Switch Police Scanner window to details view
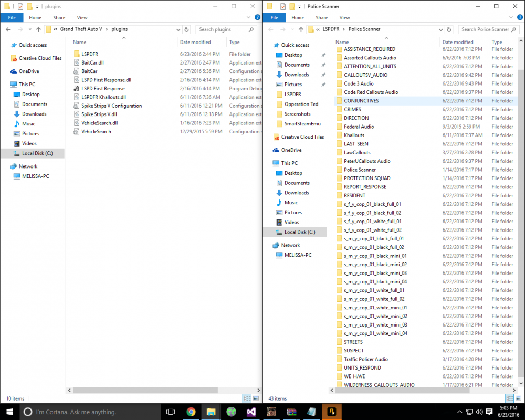The image size is (525, 420). [x=510, y=398]
